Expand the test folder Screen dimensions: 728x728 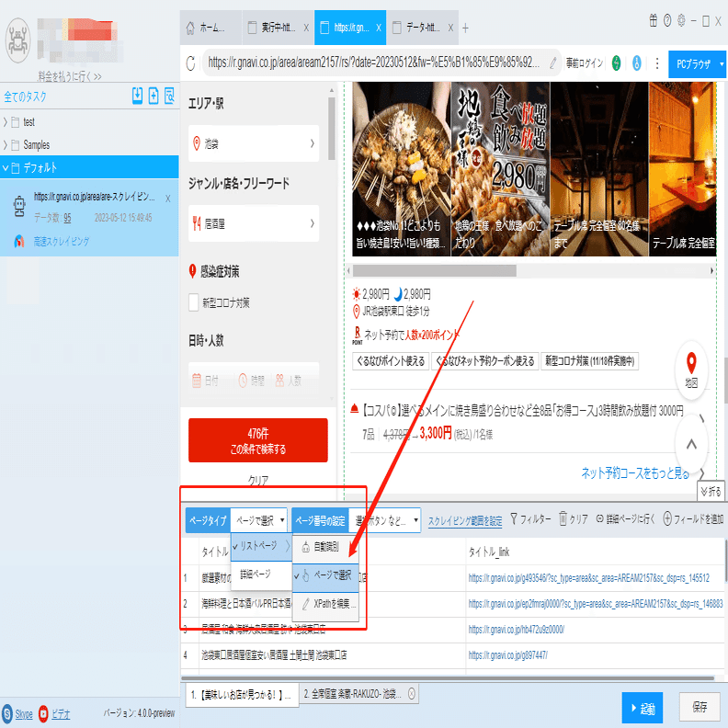pyautogui.click(x=6, y=121)
